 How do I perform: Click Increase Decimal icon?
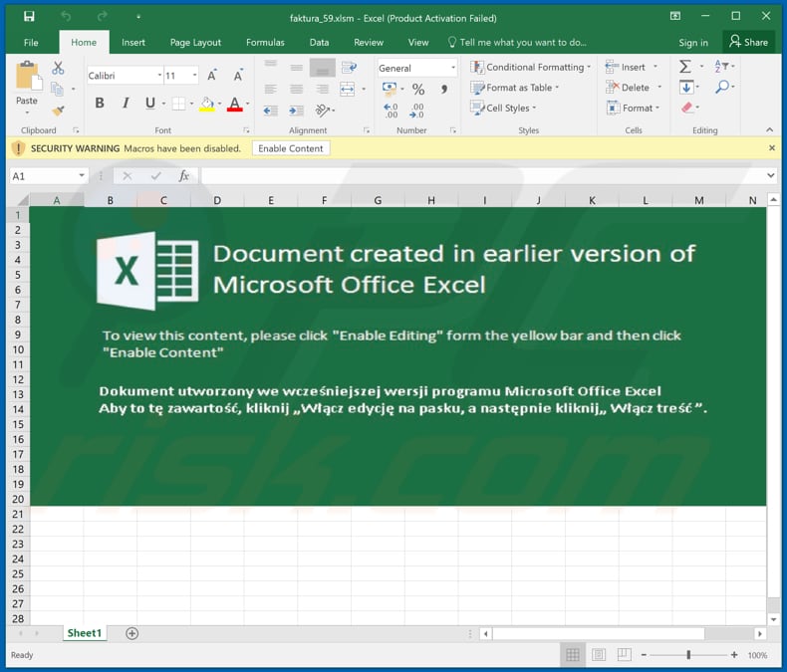tap(391, 111)
